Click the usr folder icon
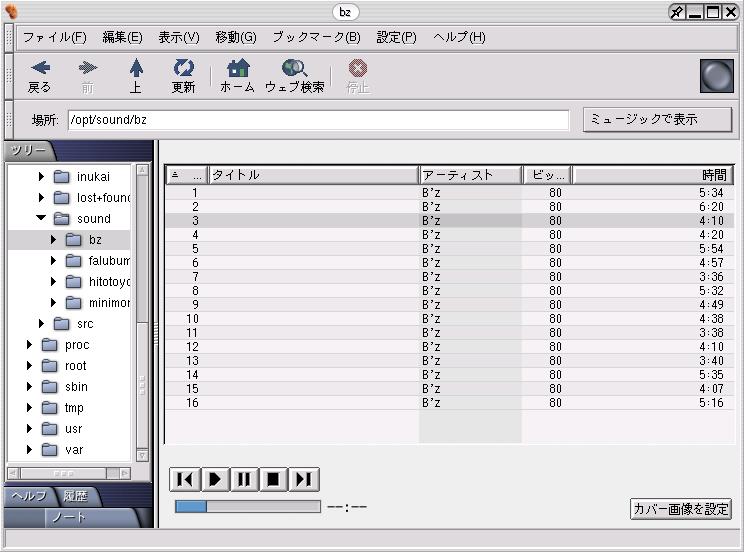This screenshot has height=552, width=744. (x=49, y=429)
